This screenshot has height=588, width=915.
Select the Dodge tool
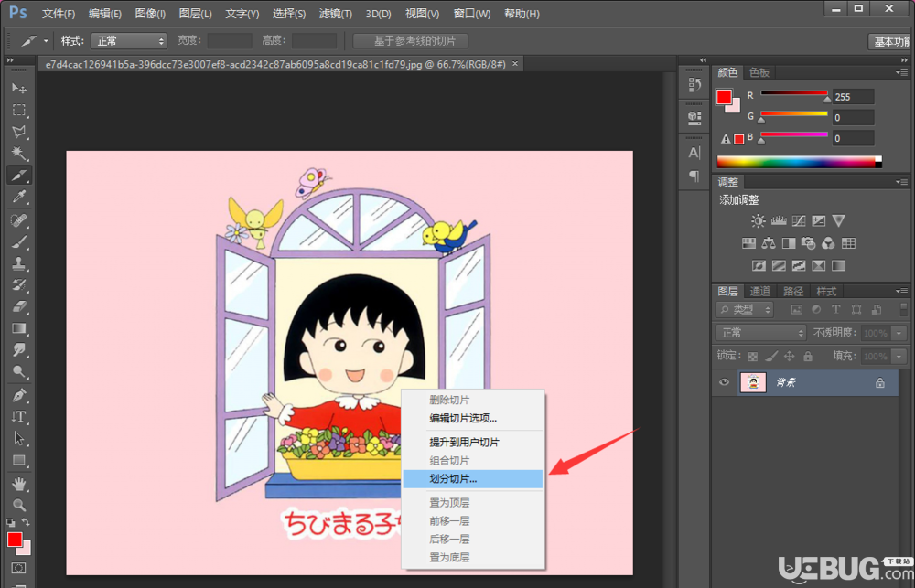tap(18, 371)
